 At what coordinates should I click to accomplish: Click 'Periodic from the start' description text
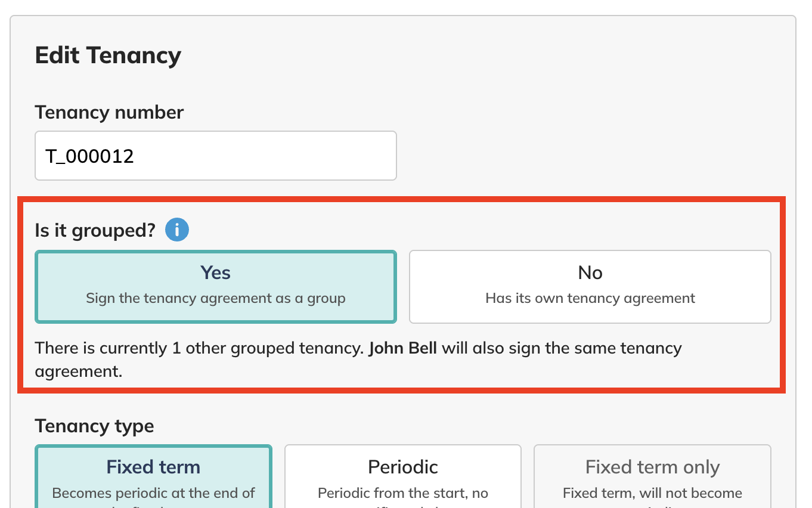coord(403,494)
